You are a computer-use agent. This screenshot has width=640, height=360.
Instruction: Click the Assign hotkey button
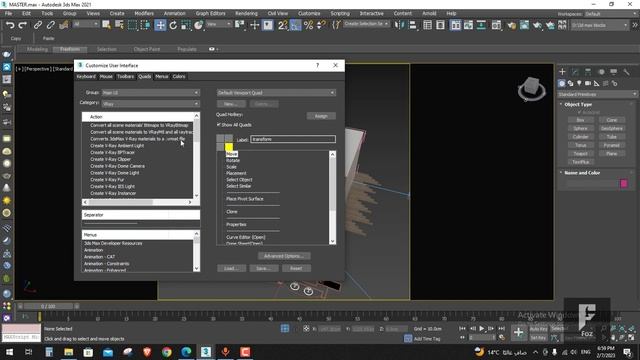[x=321, y=116]
